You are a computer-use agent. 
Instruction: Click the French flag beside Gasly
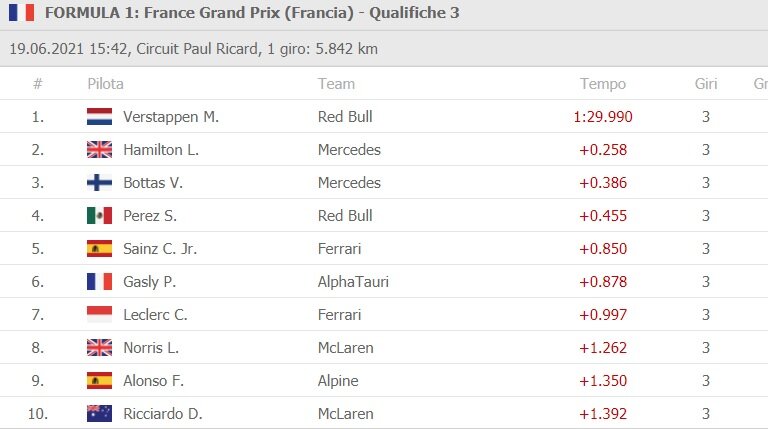pos(99,281)
